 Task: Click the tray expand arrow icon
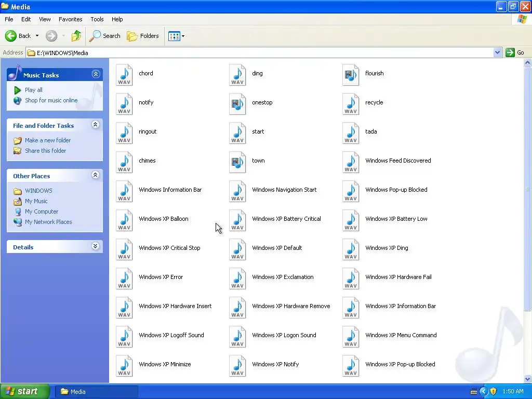coord(484,392)
